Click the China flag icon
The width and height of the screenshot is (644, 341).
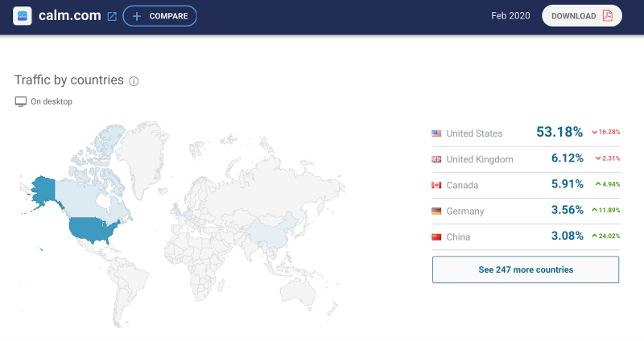tap(436, 236)
